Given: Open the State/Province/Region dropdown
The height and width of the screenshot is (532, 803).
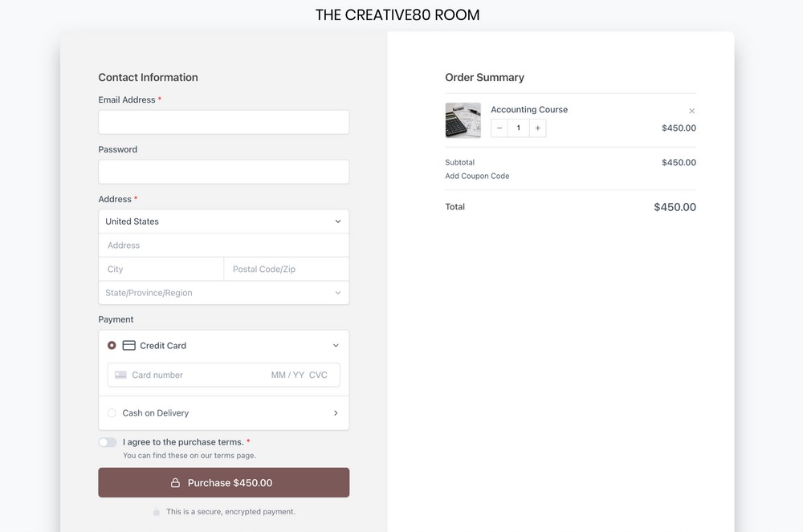Looking at the screenshot, I should click(x=222, y=293).
